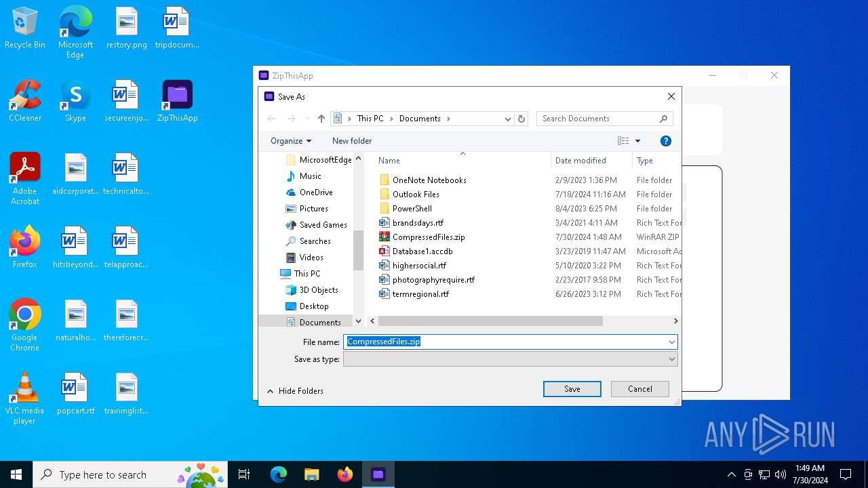Image resolution: width=868 pixels, height=488 pixels.
Task: Open File Explorer from the taskbar
Action: 311,474
